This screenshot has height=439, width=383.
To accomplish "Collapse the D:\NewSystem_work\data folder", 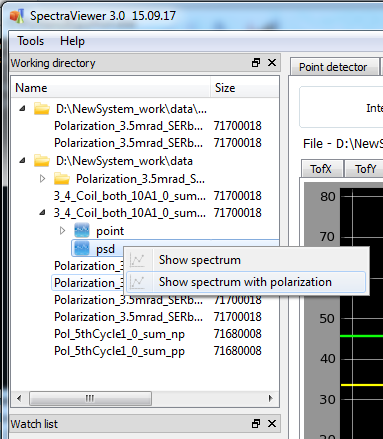I will pos(23,161).
